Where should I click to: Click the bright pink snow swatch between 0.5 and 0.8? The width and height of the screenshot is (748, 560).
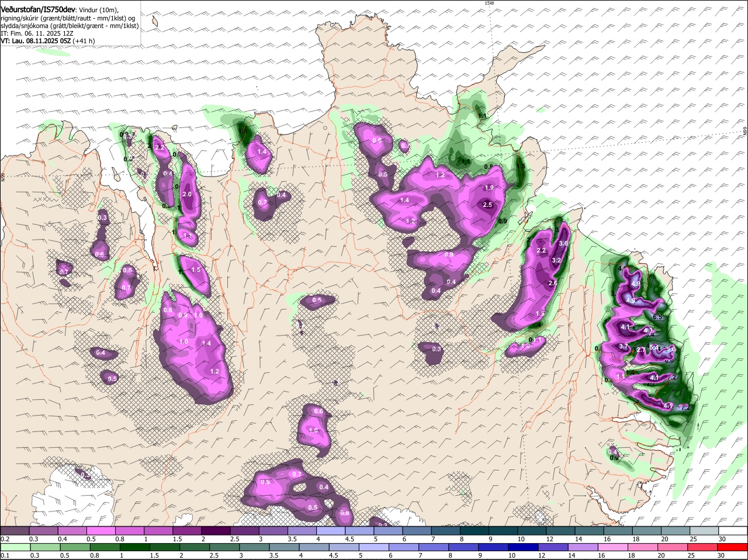click(102, 530)
